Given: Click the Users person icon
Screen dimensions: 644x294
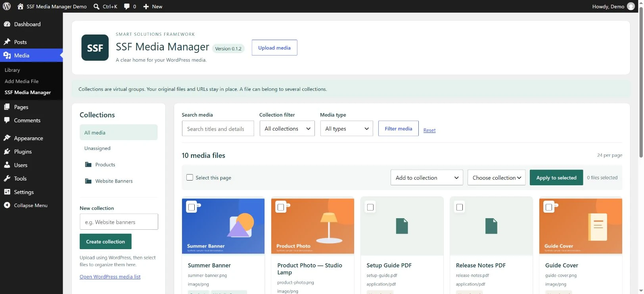Looking at the screenshot, I should tap(7, 165).
